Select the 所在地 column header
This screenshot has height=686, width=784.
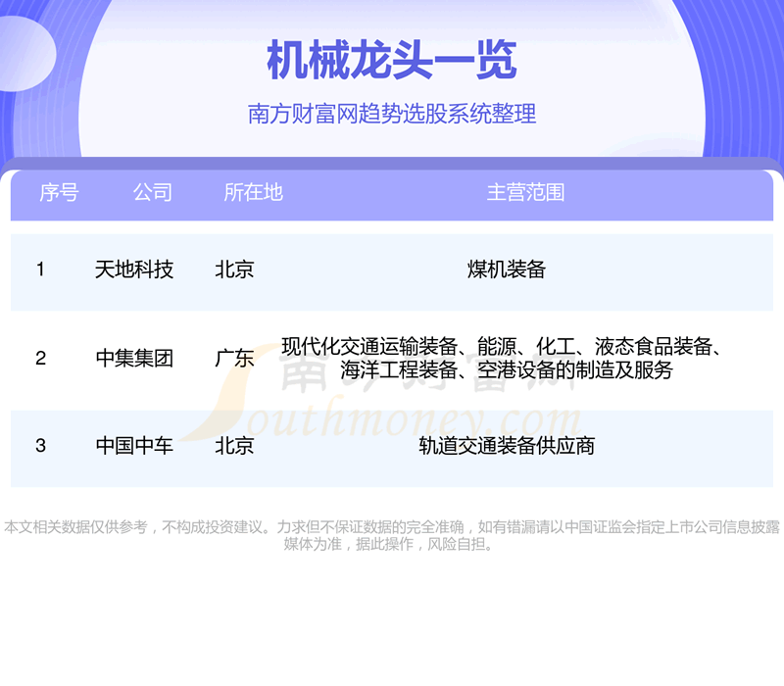point(254,192)
